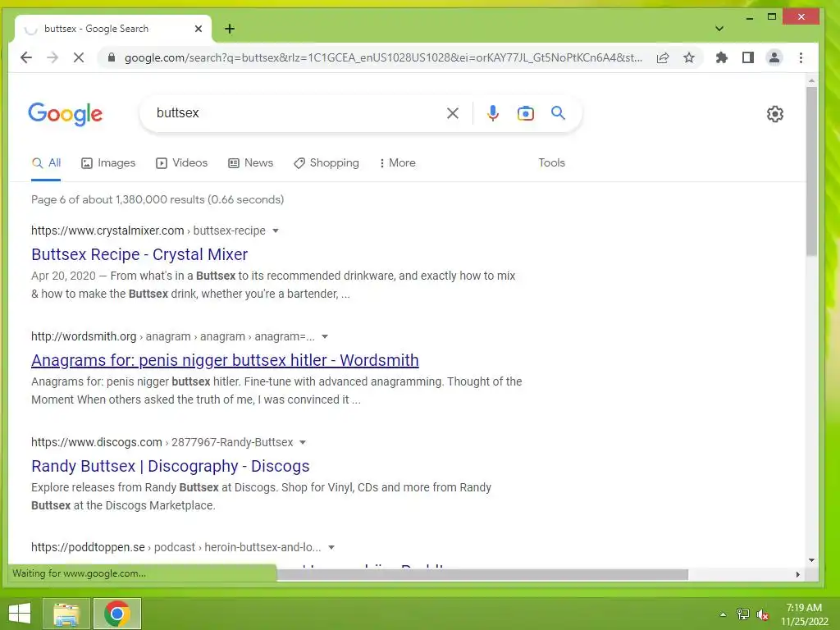Expand the More search categories

click(x=397, y=163)
